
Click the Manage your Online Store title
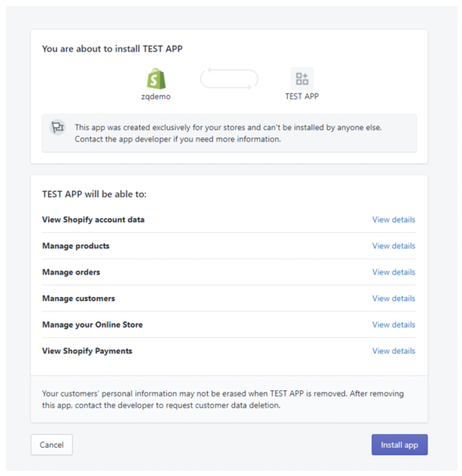92,325
